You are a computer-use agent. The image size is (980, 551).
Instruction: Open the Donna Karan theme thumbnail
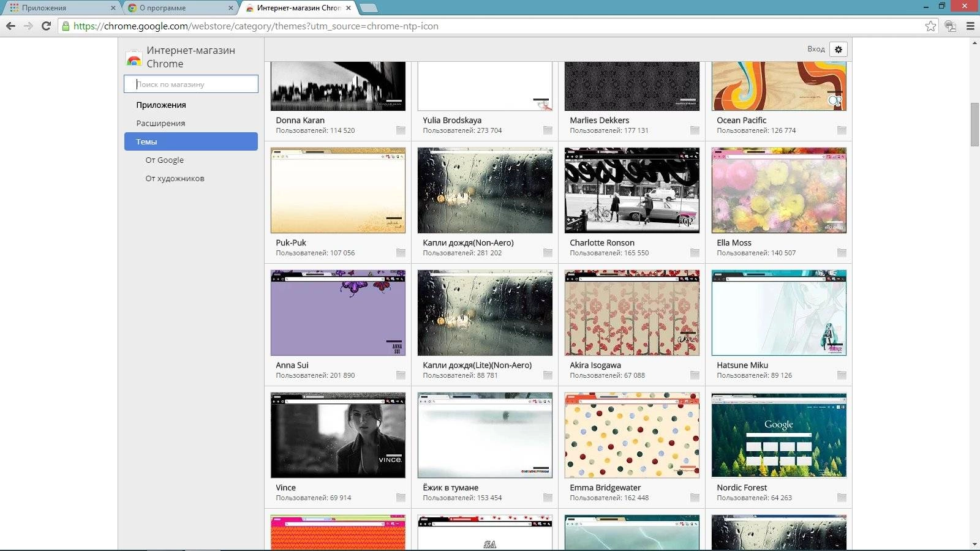click(338, 86)
